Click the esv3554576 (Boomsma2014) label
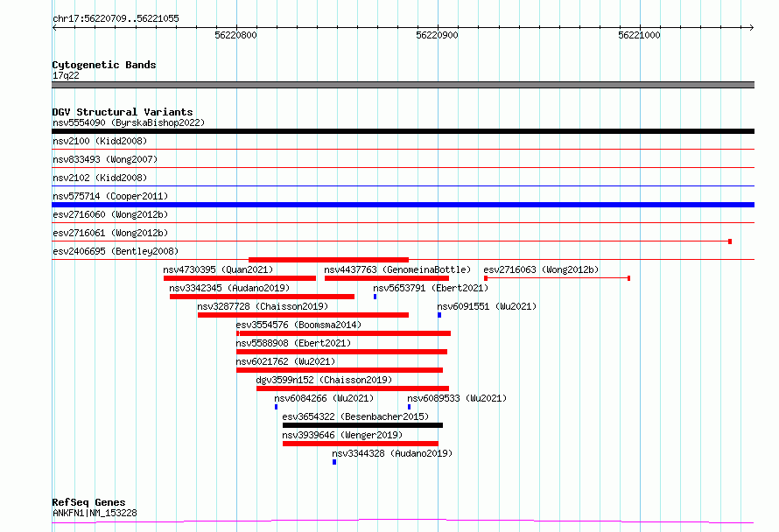Screen dimensions: 779x532 (x=298, y=325)
